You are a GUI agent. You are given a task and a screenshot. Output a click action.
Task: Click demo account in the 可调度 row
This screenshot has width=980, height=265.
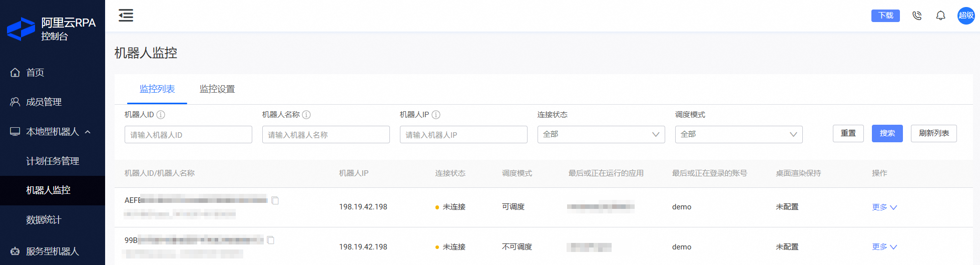point(682,207)
